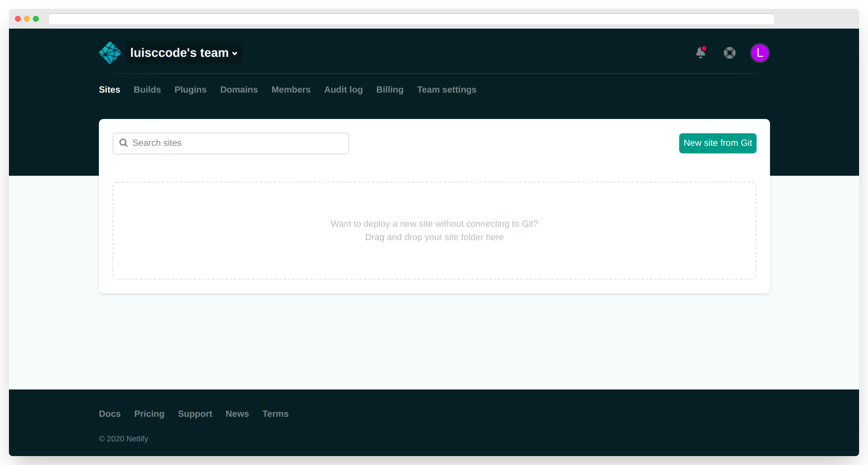Open Team settings tab
Viewport: 868px width, 465px height.
447,89
